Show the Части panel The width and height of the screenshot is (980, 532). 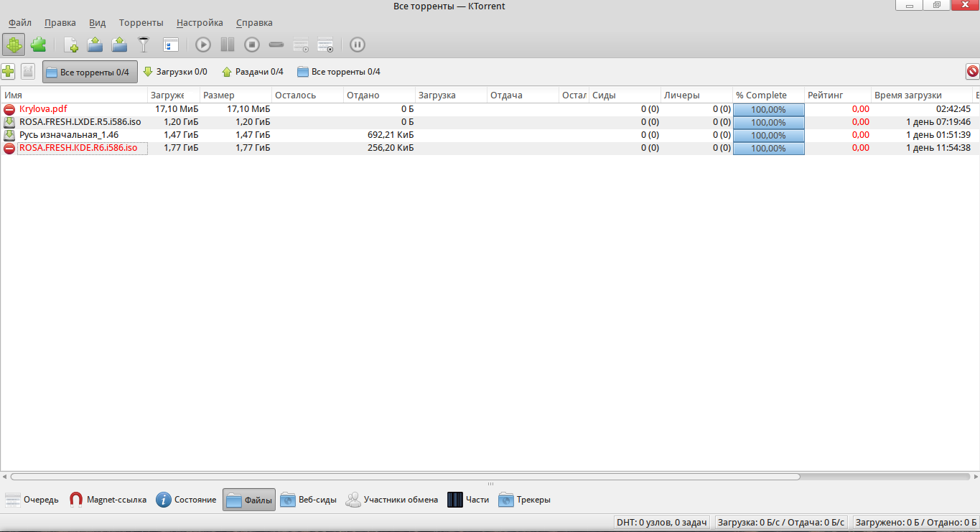click(468, 500)
